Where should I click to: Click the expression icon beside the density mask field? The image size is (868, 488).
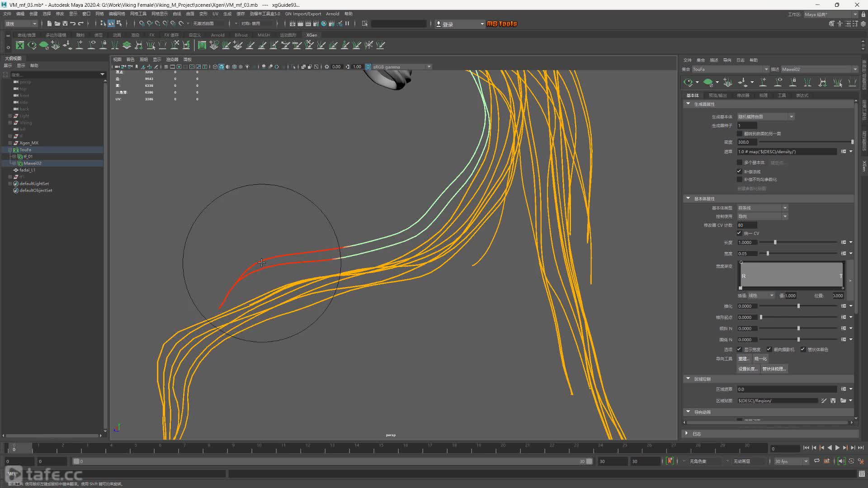pyautogui.click(x=844, y=152)
